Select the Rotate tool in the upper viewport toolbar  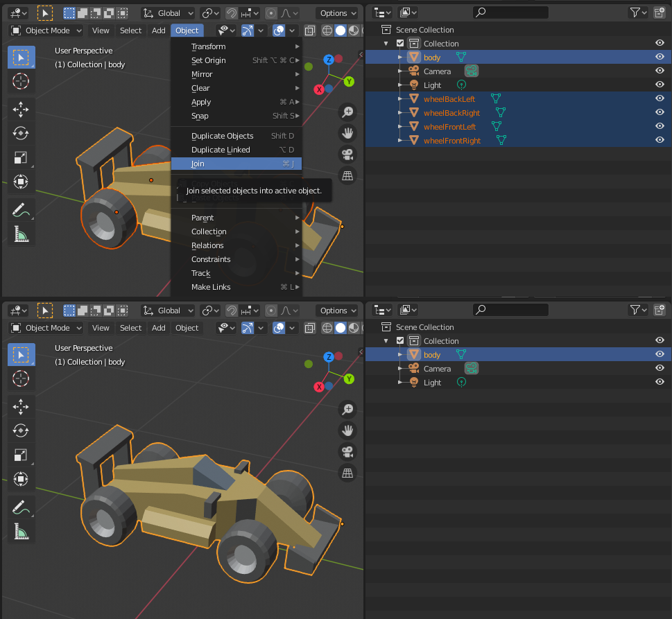[21, 133]
